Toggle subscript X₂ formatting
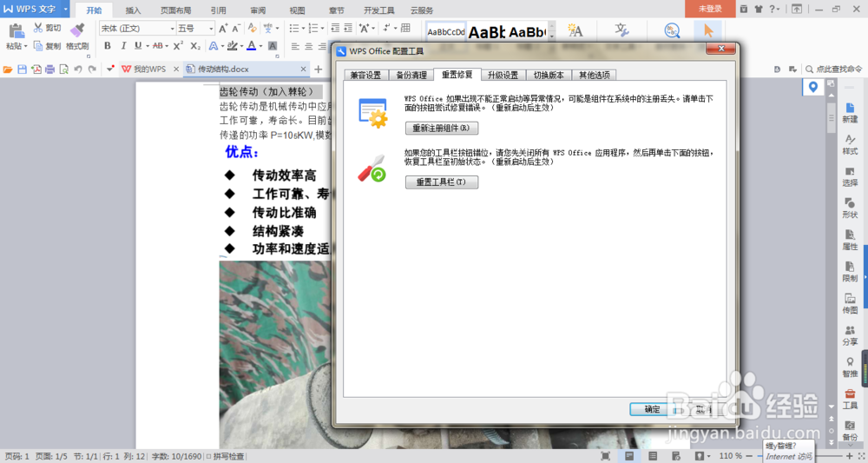 coord(194,46)
